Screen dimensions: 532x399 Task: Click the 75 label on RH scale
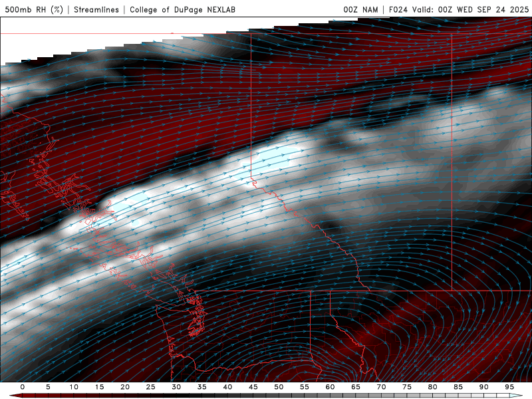[x=407, y=387]
